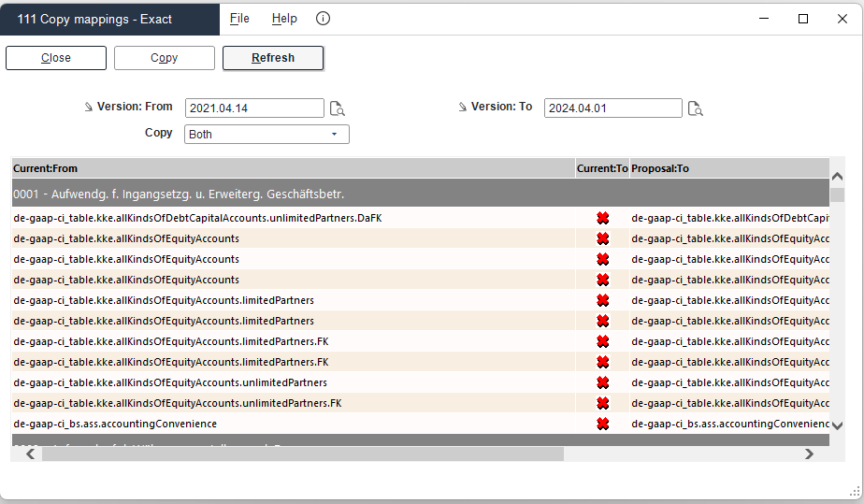Click the pencil icon beside Version: To
Screen dimensions: 864x504
click(462, 107)
